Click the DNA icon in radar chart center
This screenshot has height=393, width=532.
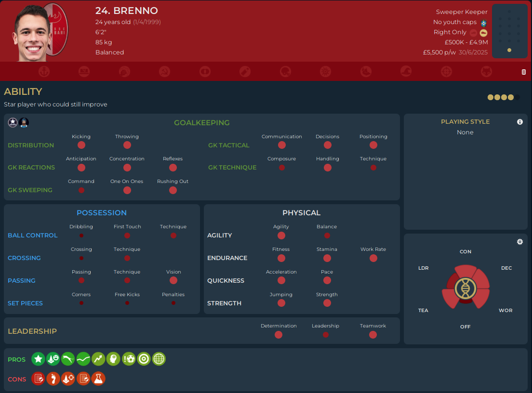(x=465, y=288)
